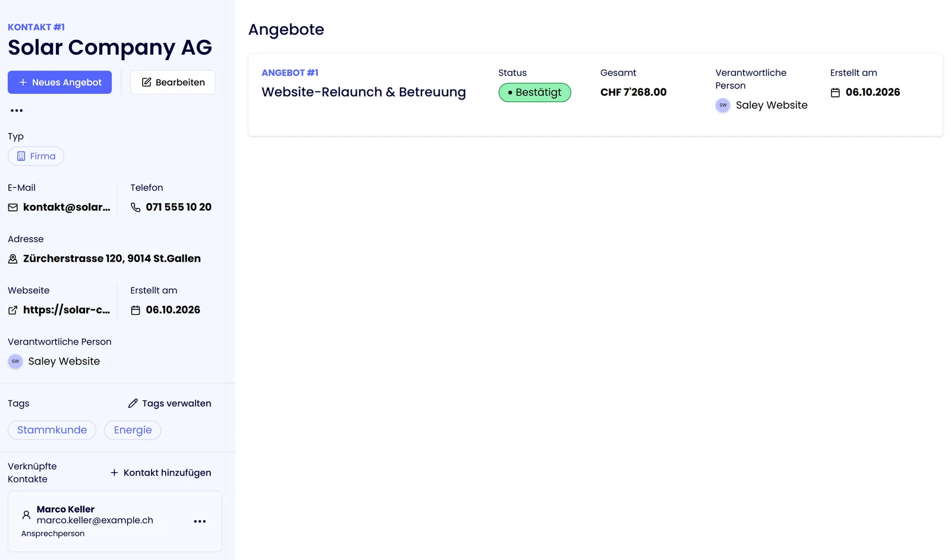The height and width of the screenshot is (560, 951).
Task: Click the calendar icon in the offer row
Action: point(835,93)
